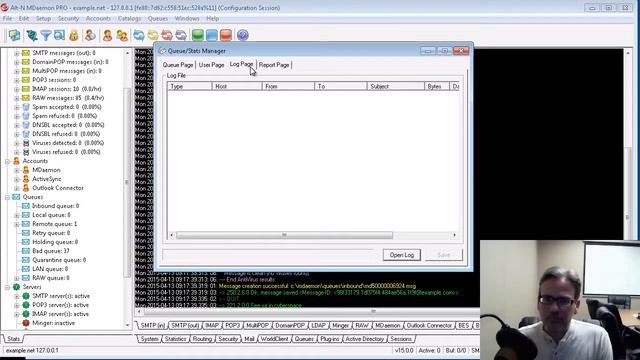Click the red icon beside Minger: inactive

pyautogui.click(x=26, y=323)
